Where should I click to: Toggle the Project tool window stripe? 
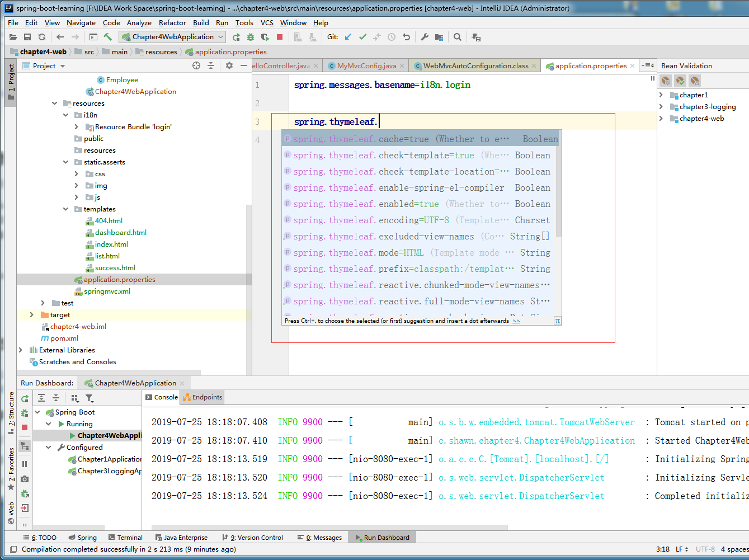pos(11,82)
